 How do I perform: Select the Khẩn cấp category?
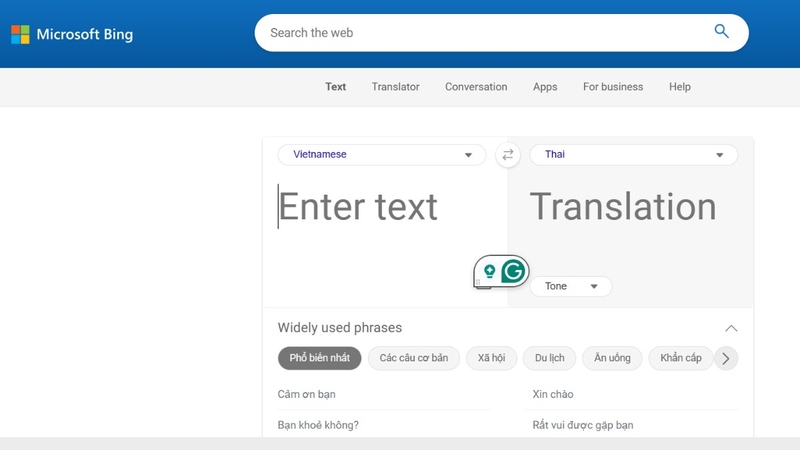(681, 358)
